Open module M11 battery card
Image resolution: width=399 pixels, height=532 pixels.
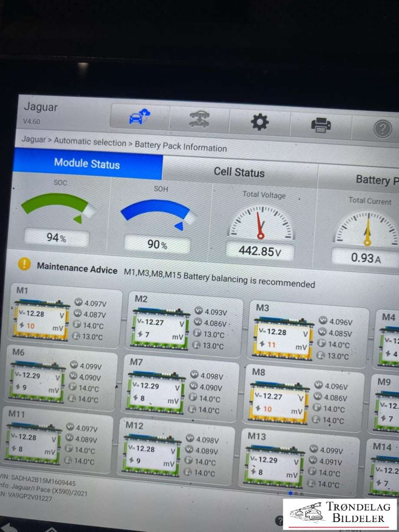(x=57, y=440)
